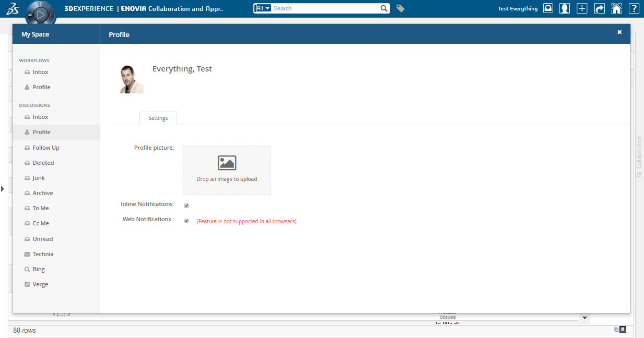Click the search magnifier icon

384,8
